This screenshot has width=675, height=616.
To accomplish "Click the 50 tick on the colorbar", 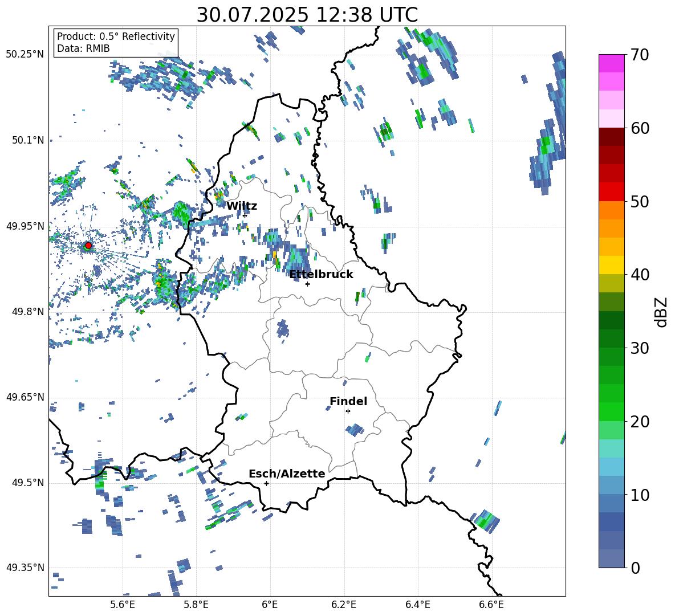I will pos(640,201).
